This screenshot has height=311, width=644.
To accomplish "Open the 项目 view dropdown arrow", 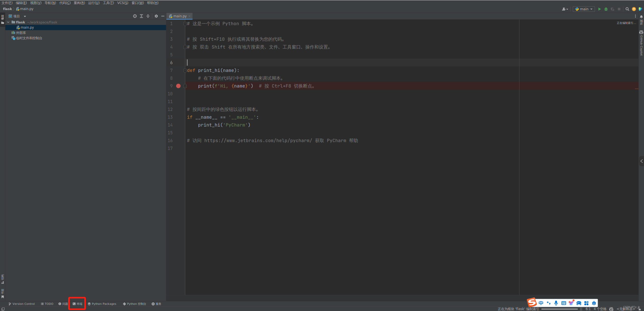I will coord(25,16).
